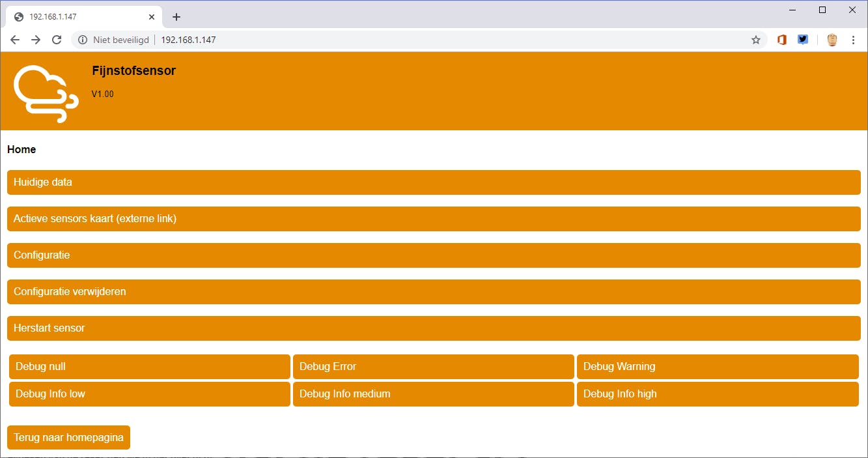Open a new tab with plus button

click(x=176, y=17)
